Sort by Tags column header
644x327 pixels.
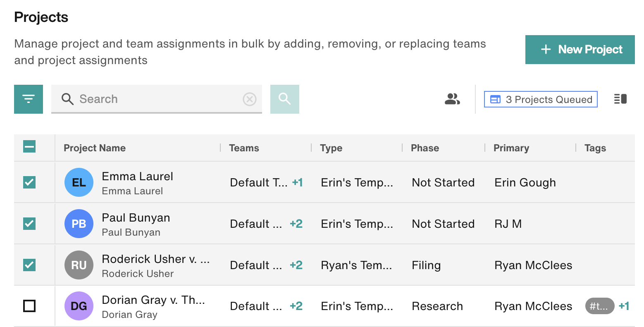pos(595,148)
